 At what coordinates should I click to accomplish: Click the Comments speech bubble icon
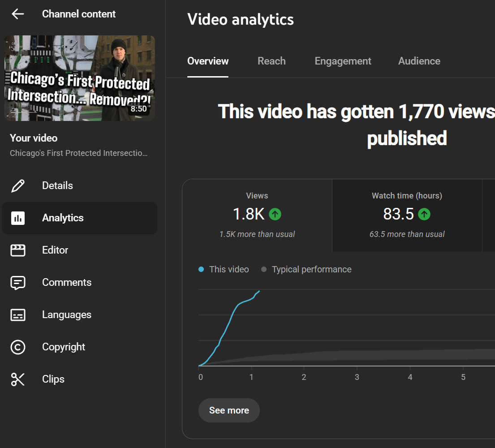pyautogui.click(x=18, y=283)
